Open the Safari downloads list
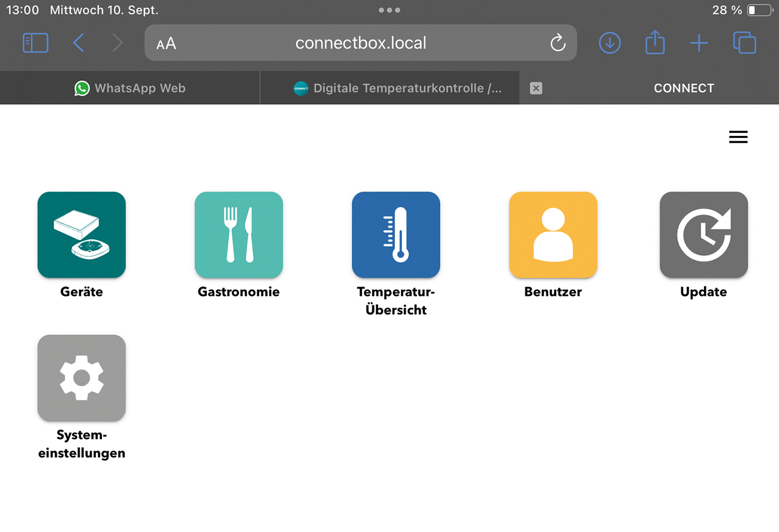 tap(609, 43)
